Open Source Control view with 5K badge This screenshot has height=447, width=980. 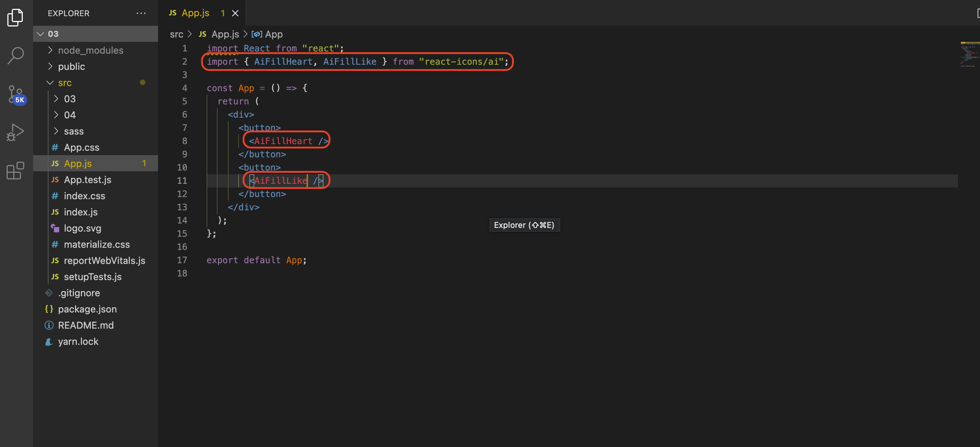[15, 94]
